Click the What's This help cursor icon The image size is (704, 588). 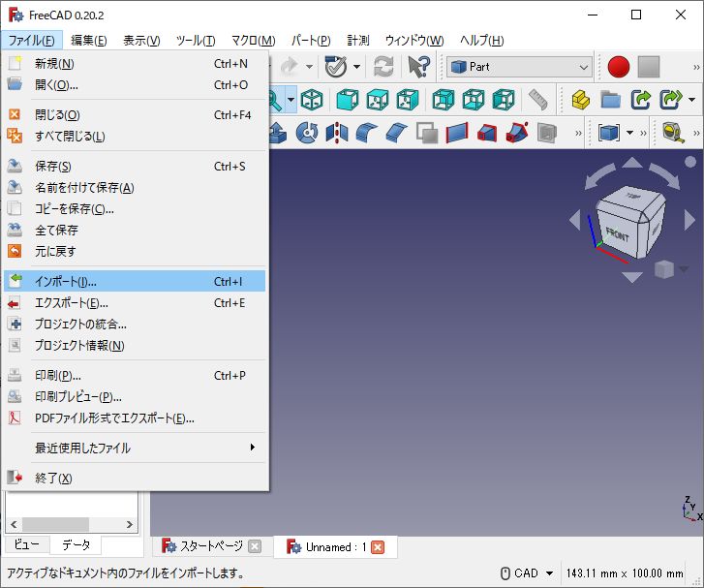418,67
